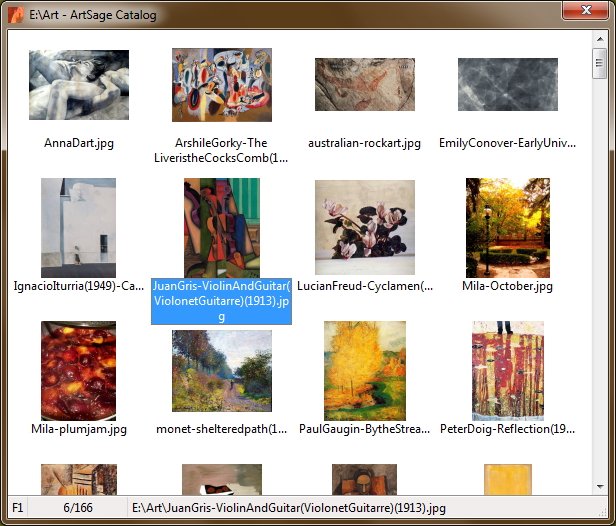
Task: Click the Mila-plumjam.jpg file name
Action: click(x=79, y=429)
